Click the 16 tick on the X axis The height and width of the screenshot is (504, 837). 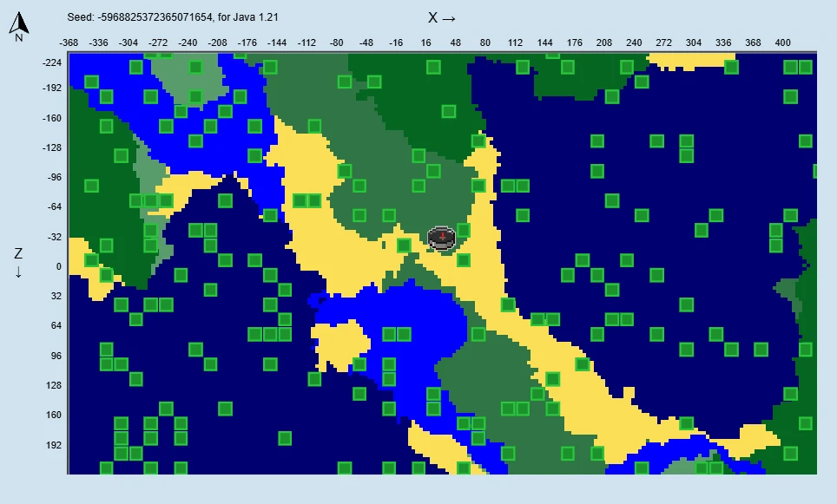tap(425, 43)
